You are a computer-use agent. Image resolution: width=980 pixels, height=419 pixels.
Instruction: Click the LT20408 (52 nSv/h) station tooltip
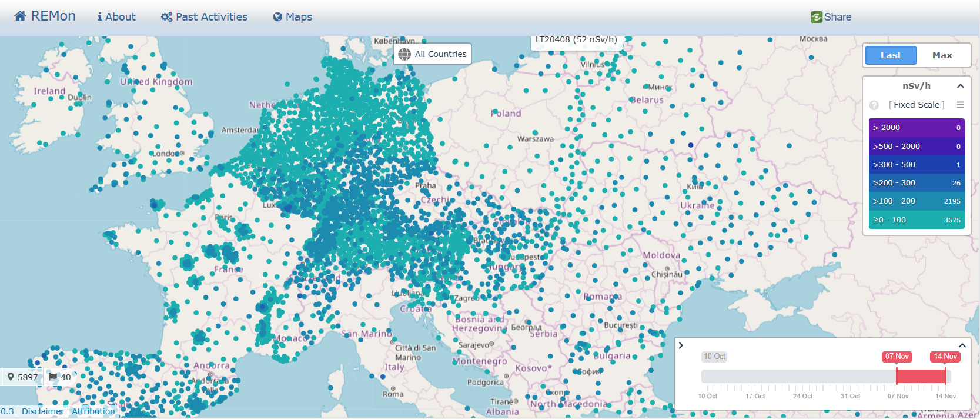click(576, 41)
